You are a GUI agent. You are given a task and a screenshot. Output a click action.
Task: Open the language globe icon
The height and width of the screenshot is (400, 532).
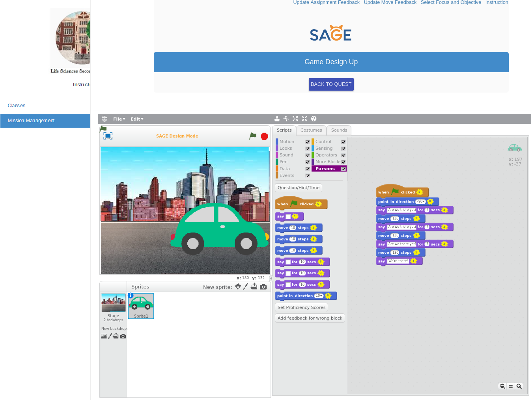(105, 119)
